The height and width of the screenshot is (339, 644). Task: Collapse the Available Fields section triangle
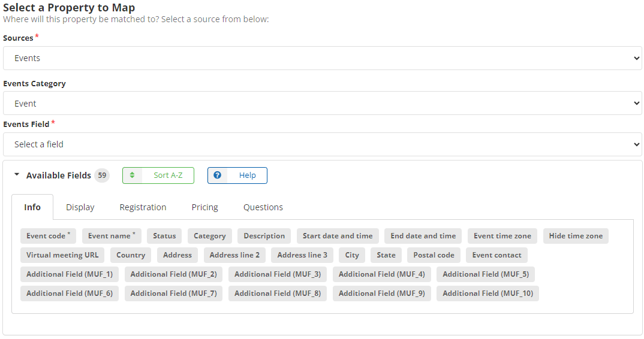click(17, 175)
